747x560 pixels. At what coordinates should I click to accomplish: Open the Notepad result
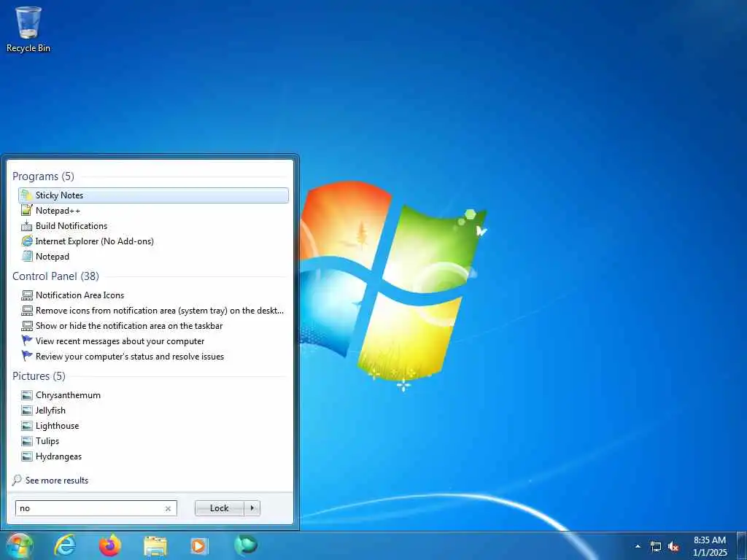click(x=153, y=256)
